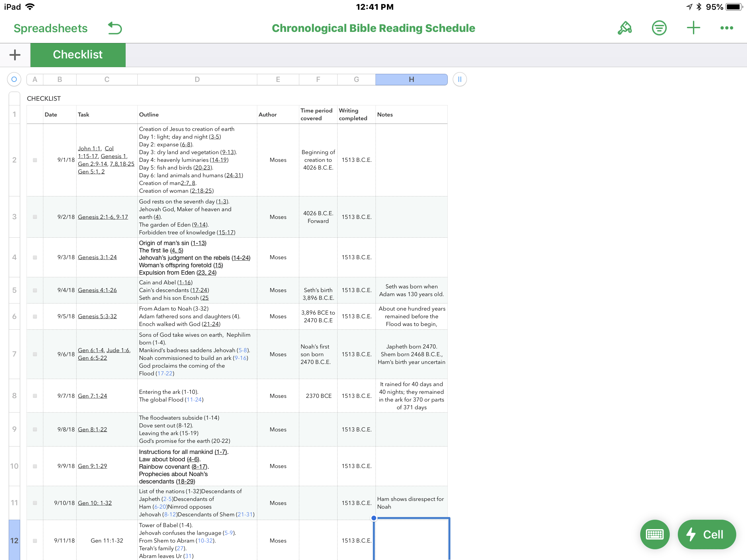Add a new sheet with plus icon

[15, 55]
